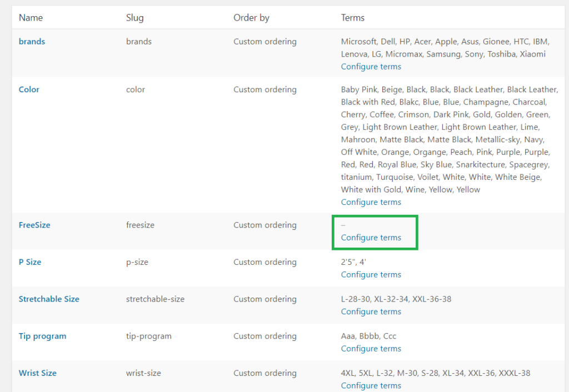Select the slug text 'color'
This screenshot has height=392, width=569.
pyautogui.click(x=136, y=89)
